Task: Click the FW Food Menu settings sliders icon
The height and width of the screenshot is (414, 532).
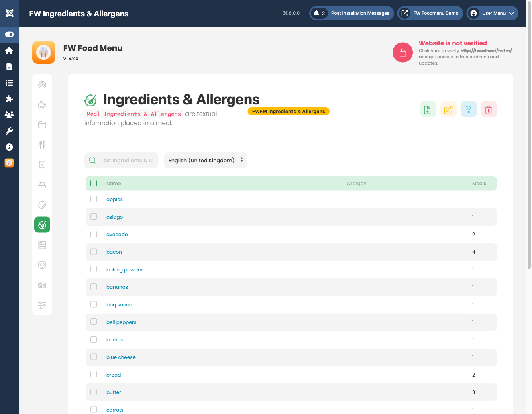Action: coord(42,305)
